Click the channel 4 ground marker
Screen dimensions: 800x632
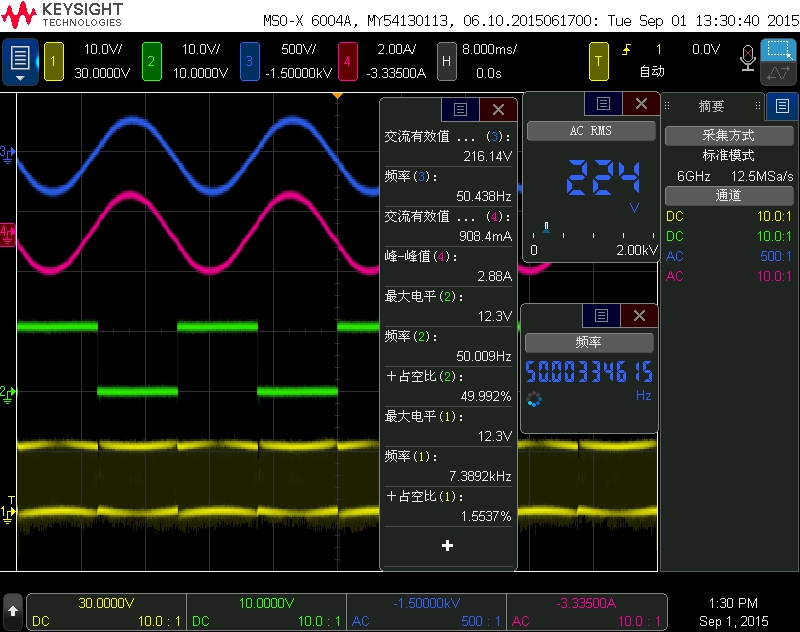point(8,235)
